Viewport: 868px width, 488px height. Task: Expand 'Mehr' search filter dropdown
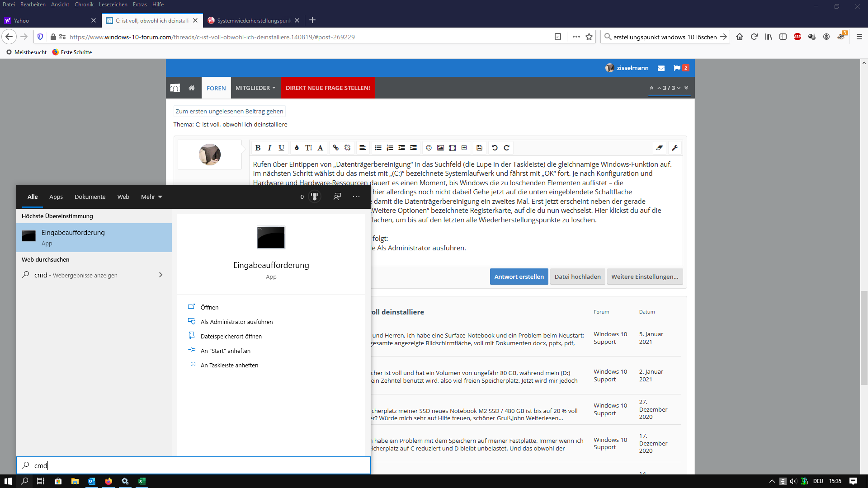click(151, 197)
